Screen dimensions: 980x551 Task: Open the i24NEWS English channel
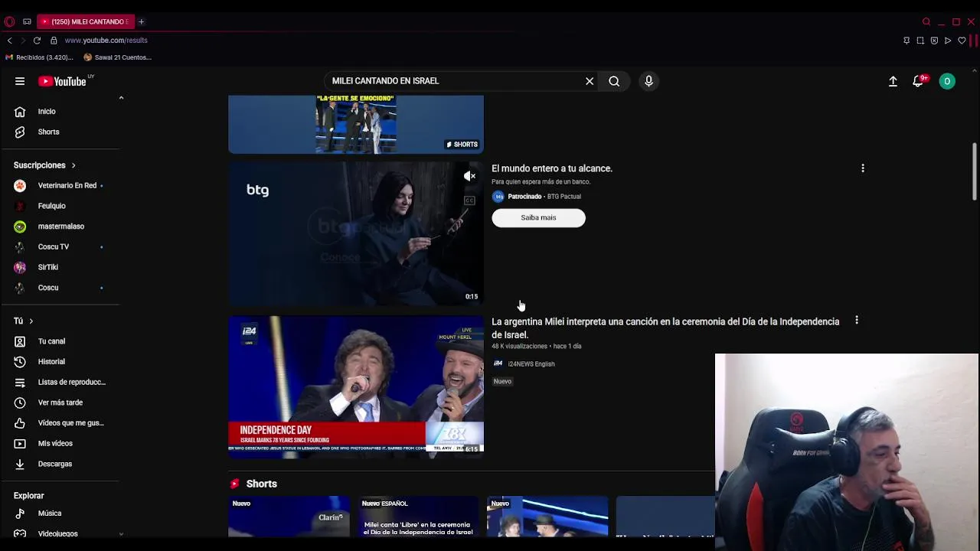click(x=531, y=364)
